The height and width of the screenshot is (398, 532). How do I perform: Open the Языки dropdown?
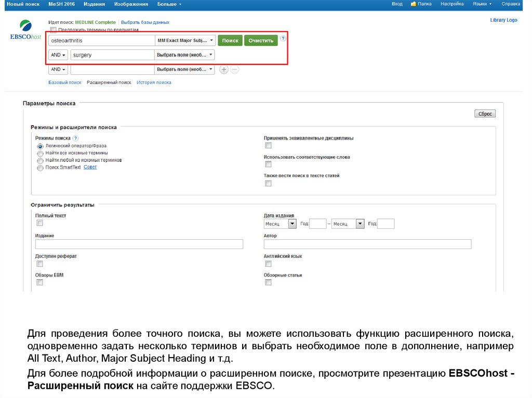482,4
